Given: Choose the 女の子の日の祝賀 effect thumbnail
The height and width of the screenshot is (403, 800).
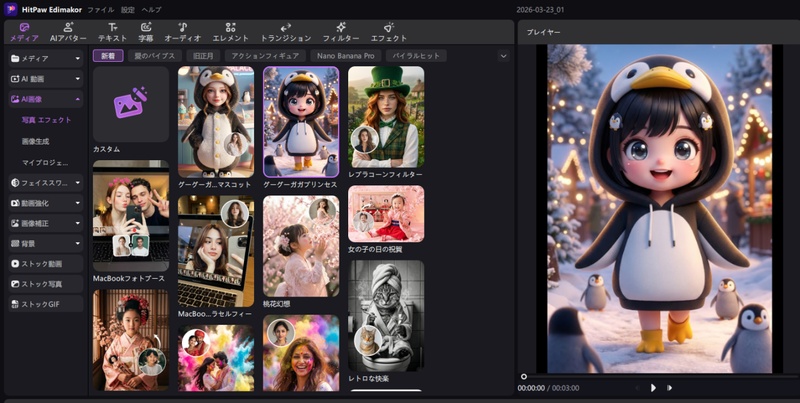Looking at the screenshot, I should 386,213.
